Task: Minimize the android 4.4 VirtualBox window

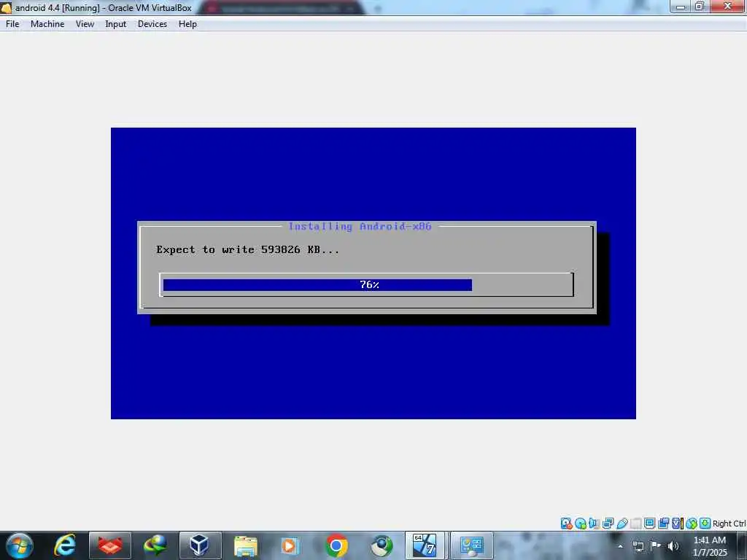Action: coord(681,6)
